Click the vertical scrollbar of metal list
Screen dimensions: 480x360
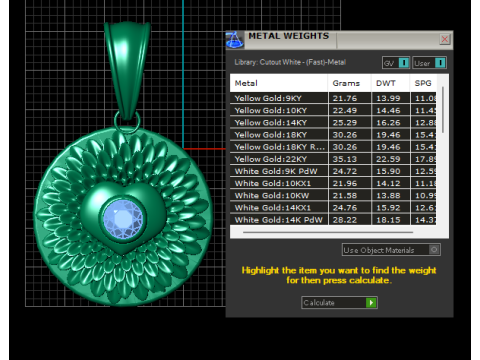pyautogui.click(x=443, y=110)
